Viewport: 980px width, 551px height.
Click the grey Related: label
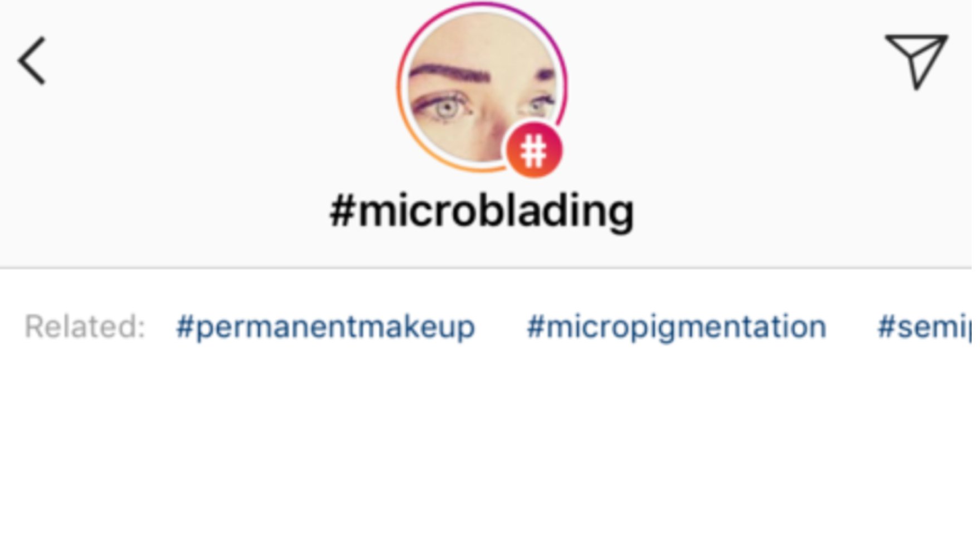click(x=86, y=327)
